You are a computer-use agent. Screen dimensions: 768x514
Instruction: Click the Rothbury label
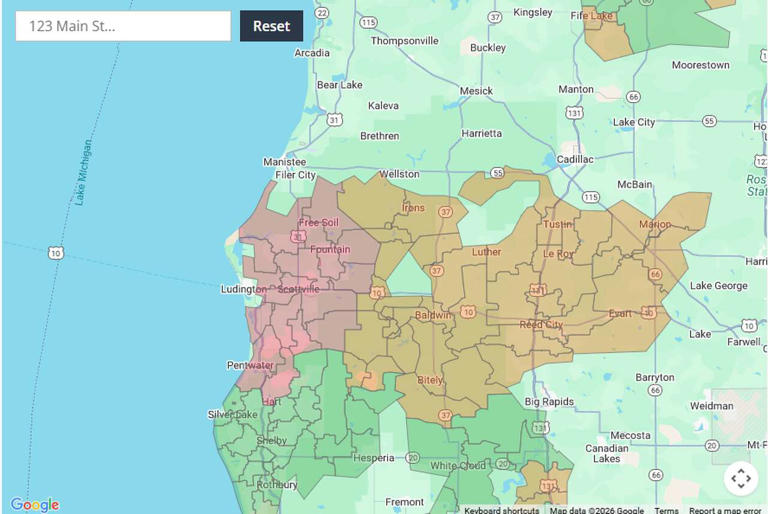(x=277, y=485)
